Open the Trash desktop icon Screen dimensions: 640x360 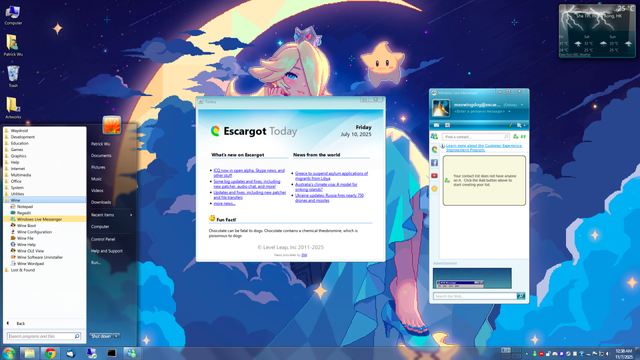(x=13, y=76)
